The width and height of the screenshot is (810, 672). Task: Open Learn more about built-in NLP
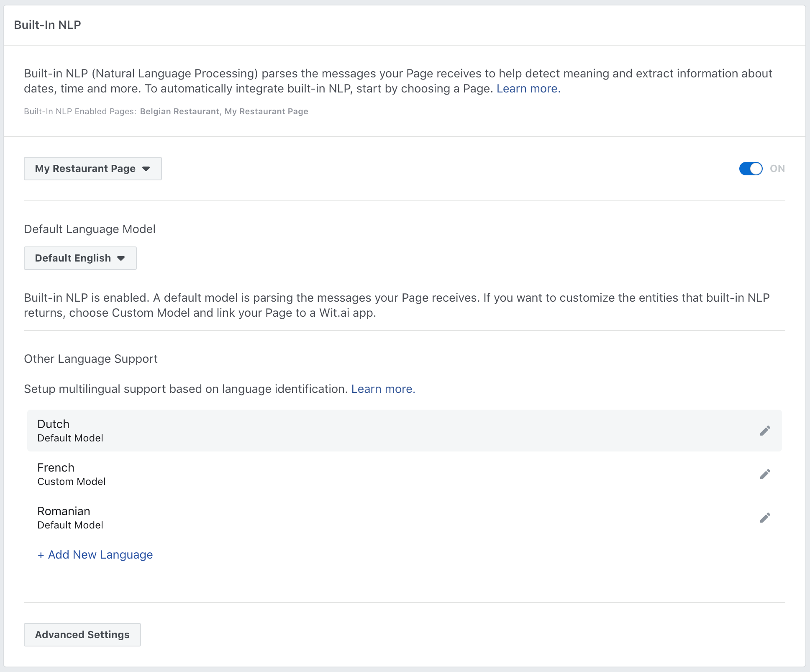(528, 88)
